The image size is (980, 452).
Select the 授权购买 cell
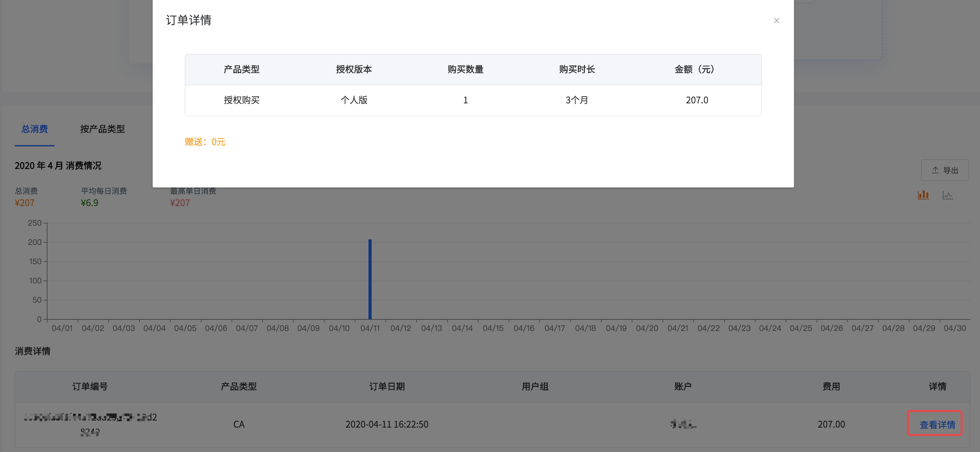[x=241, y=100]
